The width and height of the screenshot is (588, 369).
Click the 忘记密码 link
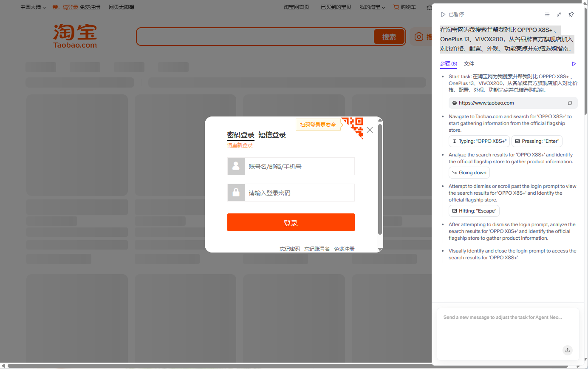point(290,249)
